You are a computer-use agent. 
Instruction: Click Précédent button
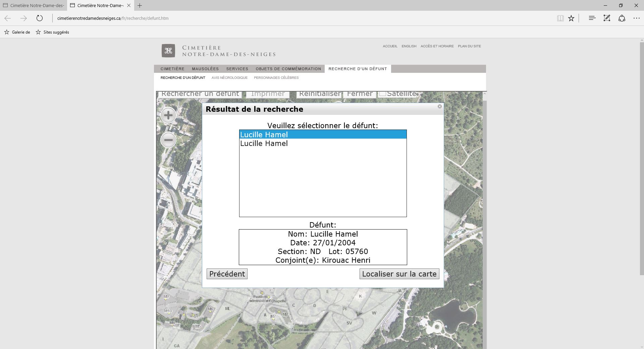click(227, 274)
